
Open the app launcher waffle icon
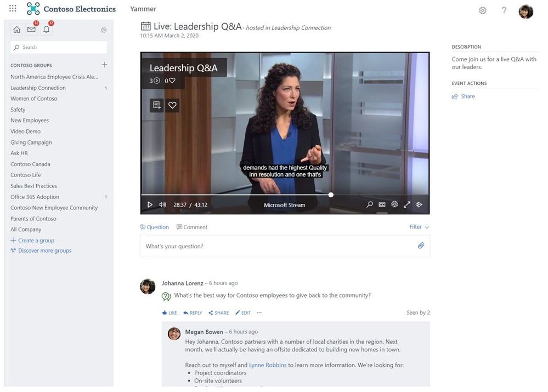[x=13, y=8]
